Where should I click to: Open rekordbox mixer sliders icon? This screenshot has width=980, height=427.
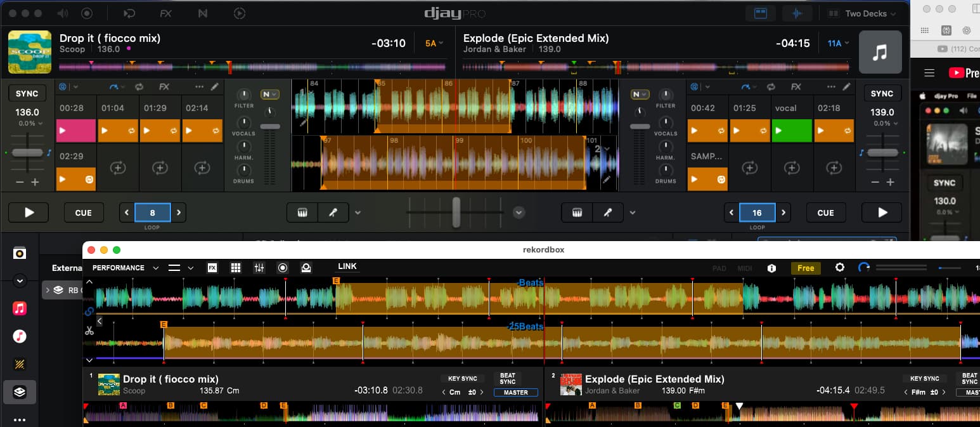coord(259,268)
